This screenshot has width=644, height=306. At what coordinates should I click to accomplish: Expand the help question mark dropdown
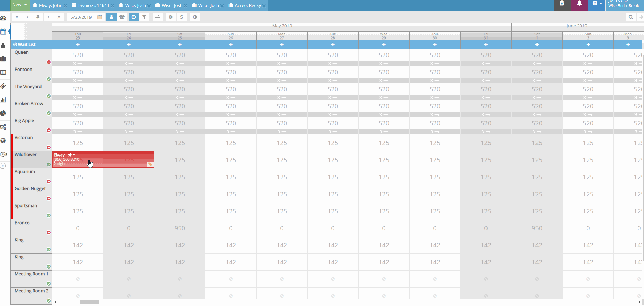pyautogui.click(x=597, y=4)
